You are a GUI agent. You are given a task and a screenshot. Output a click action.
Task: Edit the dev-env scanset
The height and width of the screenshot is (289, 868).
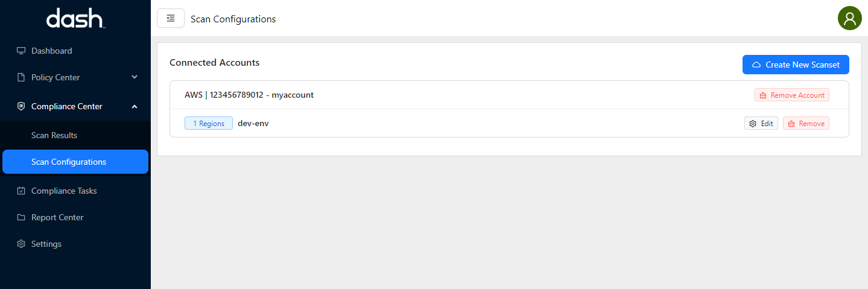tap(761, 124)
